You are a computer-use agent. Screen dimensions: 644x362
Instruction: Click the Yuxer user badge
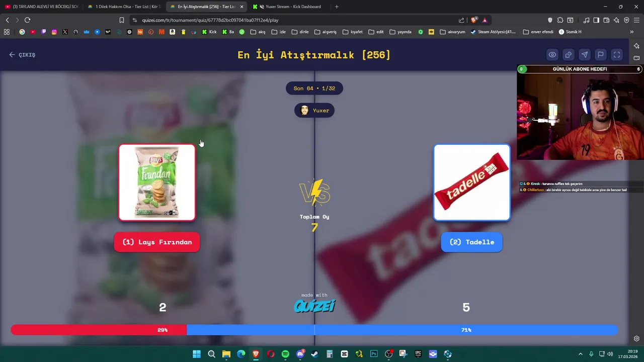[314, 111]
